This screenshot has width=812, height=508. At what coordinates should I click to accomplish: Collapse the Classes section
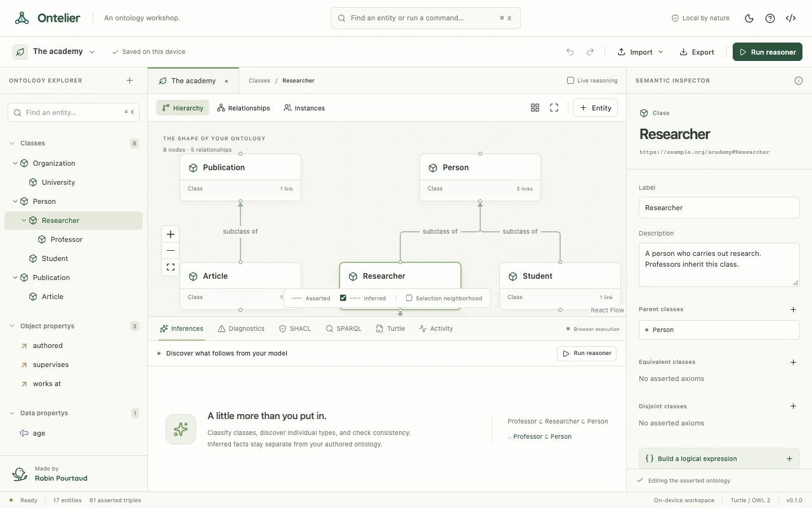click(x=12, y=144)
